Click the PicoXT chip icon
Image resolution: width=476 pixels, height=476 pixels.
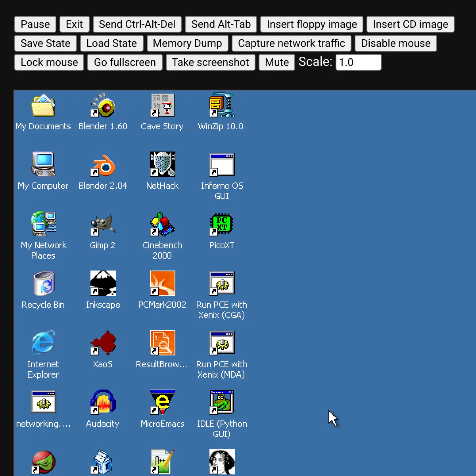(x=221, y=224)
